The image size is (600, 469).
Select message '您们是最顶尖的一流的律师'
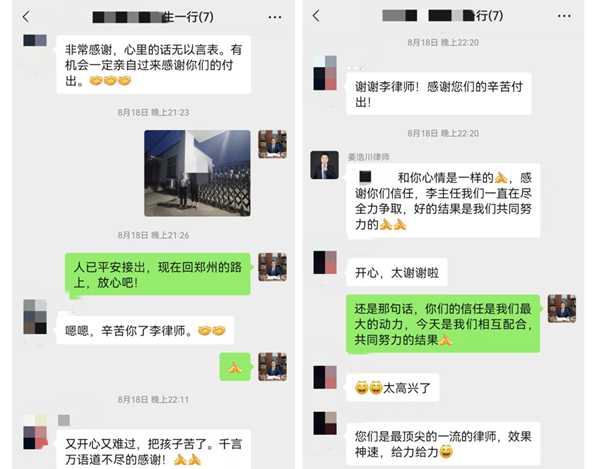443,444
